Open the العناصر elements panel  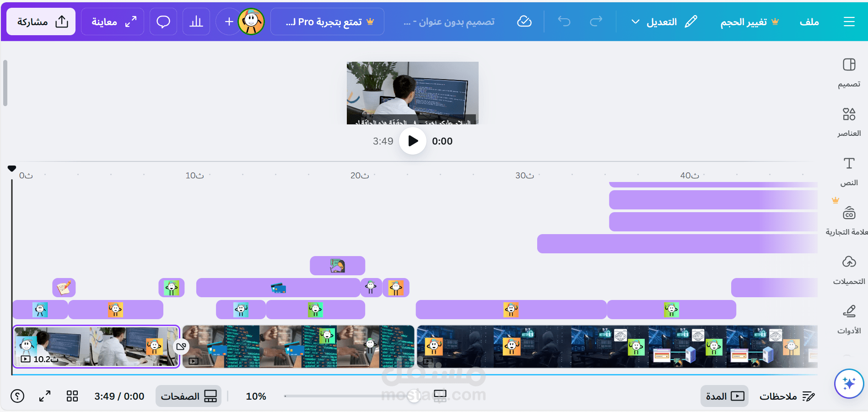click(x=849, y=122)
